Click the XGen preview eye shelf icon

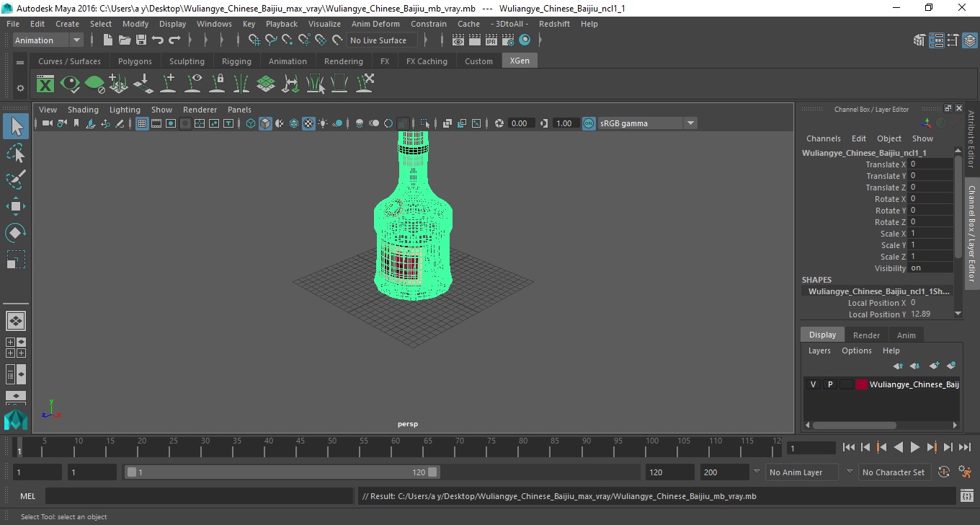pyautogui.click(x=70, y=84)
